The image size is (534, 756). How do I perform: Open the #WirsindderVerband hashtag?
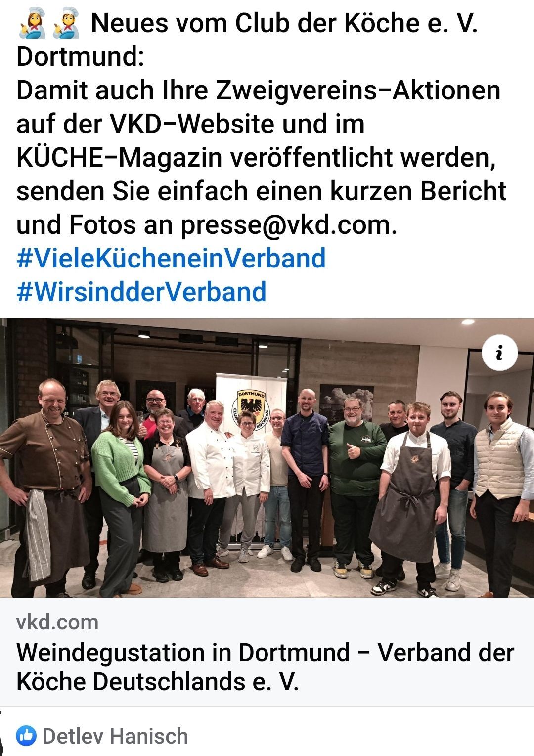pos(141,292)
